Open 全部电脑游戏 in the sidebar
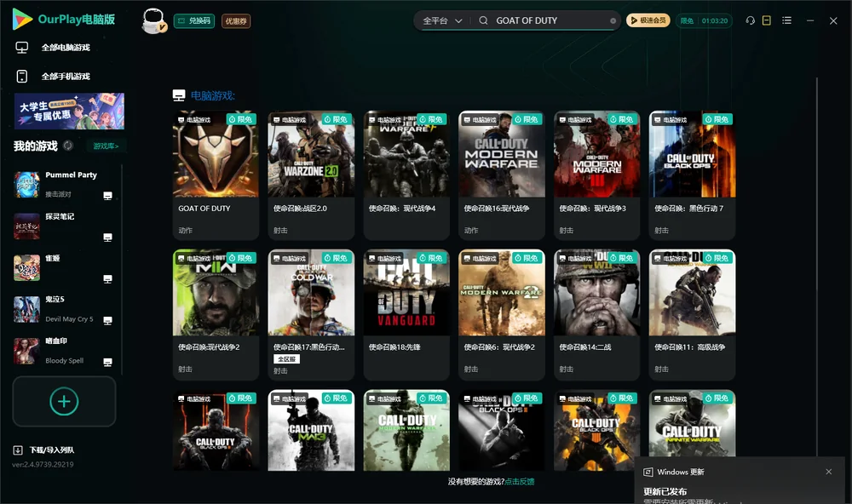 click(53, 48)
